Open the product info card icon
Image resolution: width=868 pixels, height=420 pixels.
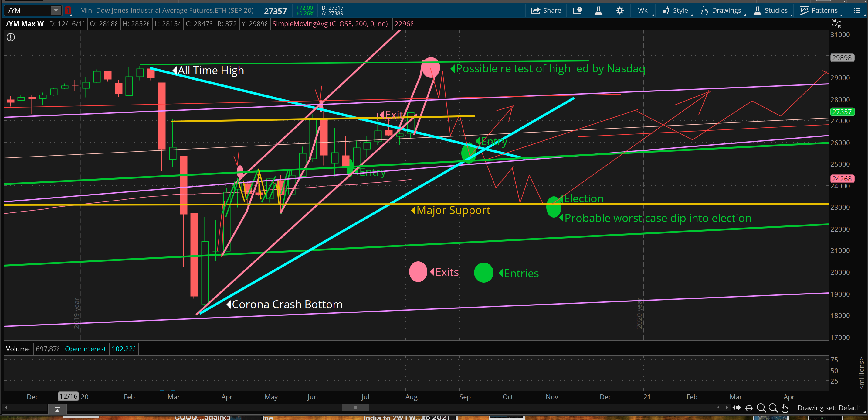[x=577, y=10]
